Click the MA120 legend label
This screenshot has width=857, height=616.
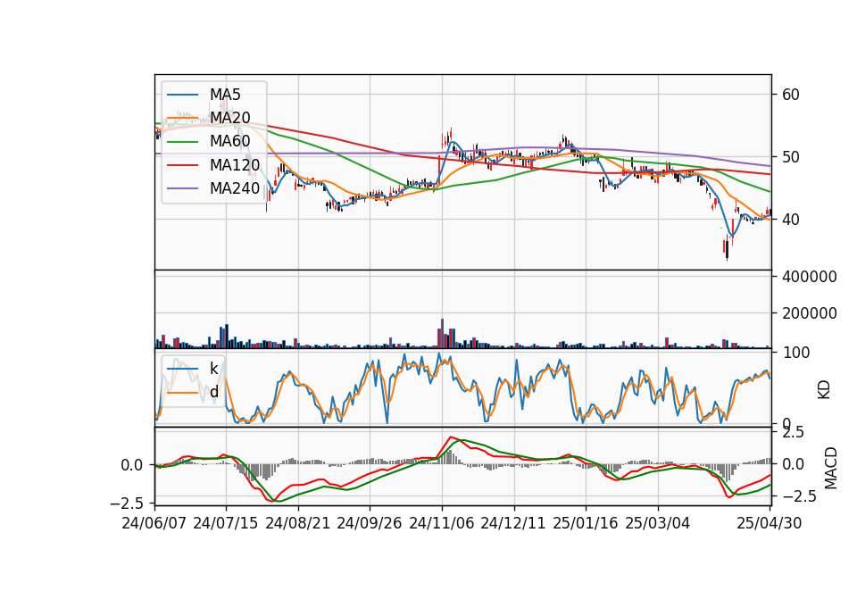(x=235, y=165)
